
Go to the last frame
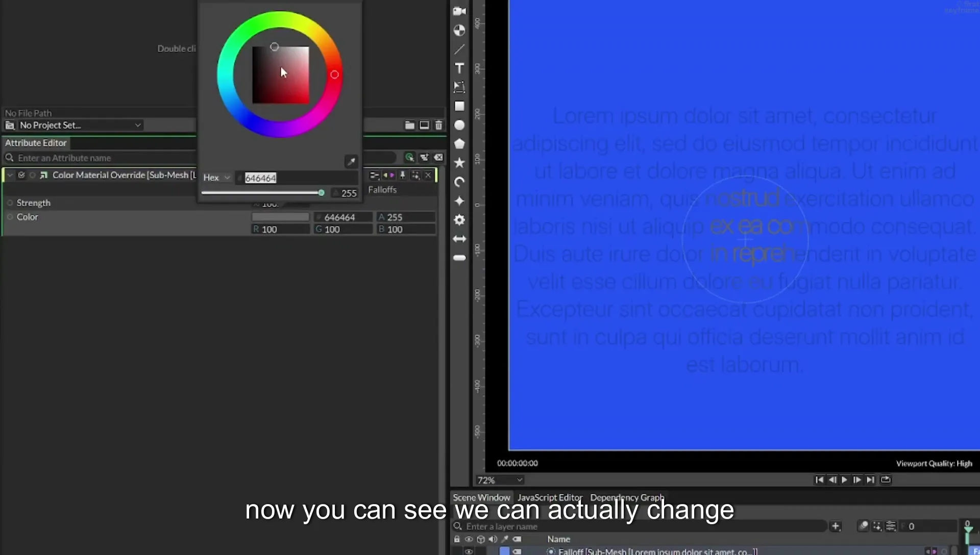coord(870,480)
